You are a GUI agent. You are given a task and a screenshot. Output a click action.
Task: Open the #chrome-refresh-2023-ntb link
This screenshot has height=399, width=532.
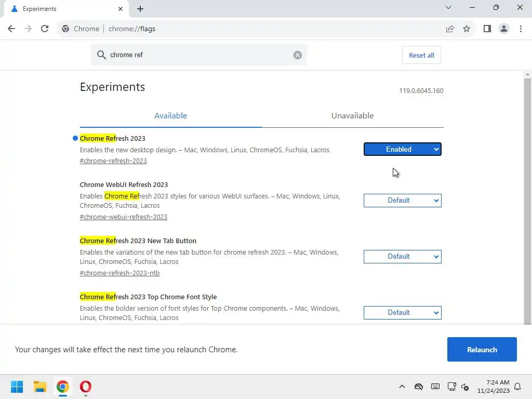click(119, 273)
